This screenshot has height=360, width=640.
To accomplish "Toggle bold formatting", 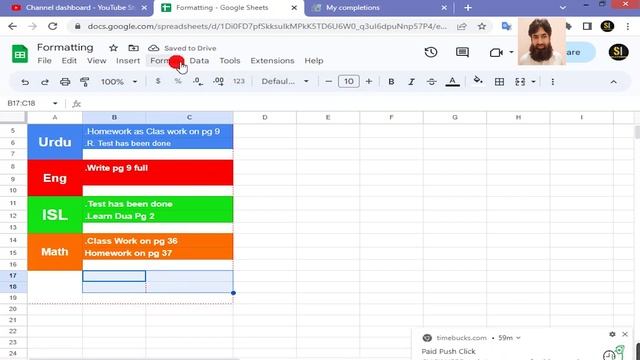I will (391, 82).
